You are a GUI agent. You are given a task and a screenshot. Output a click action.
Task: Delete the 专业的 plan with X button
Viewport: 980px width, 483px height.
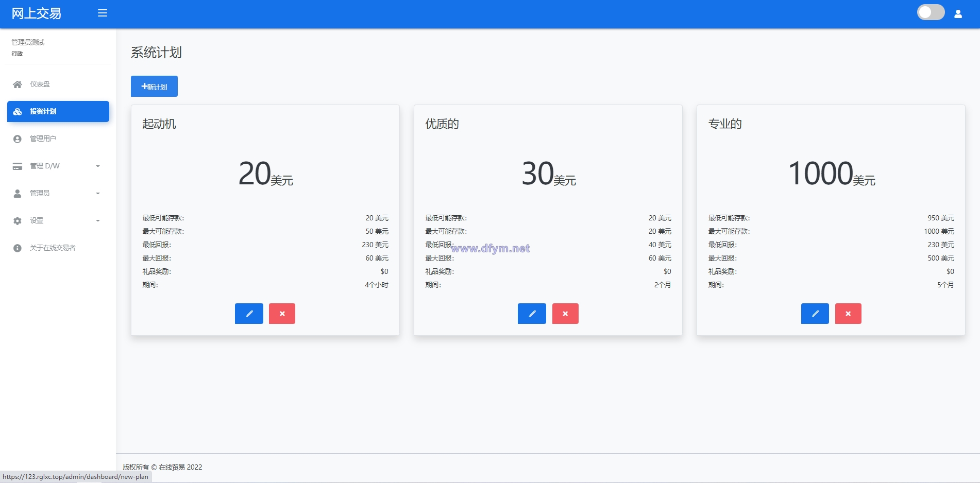click(x=848, y=314)
